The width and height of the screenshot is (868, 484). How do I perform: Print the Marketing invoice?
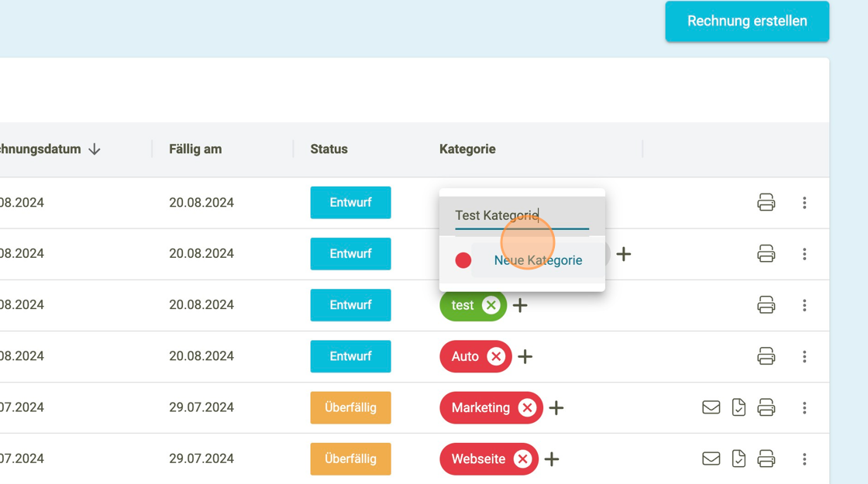[x=766, y=407]
